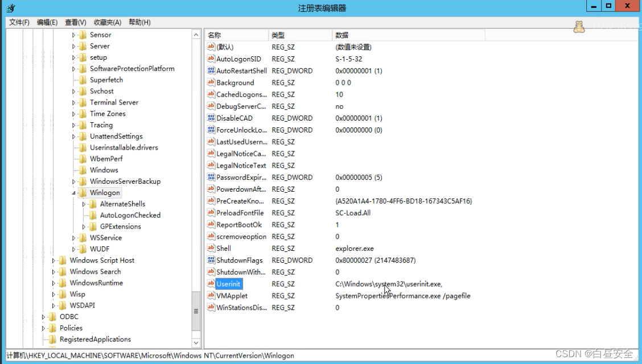Select the WSDAPI key
Viewport: 642px width, 364px height.
[83, 305]
